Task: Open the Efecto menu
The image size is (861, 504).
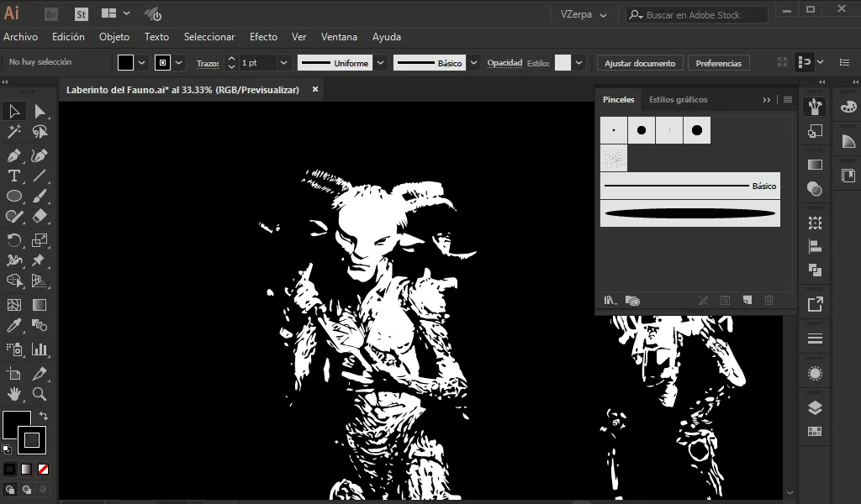Action: tap(263, 37)
